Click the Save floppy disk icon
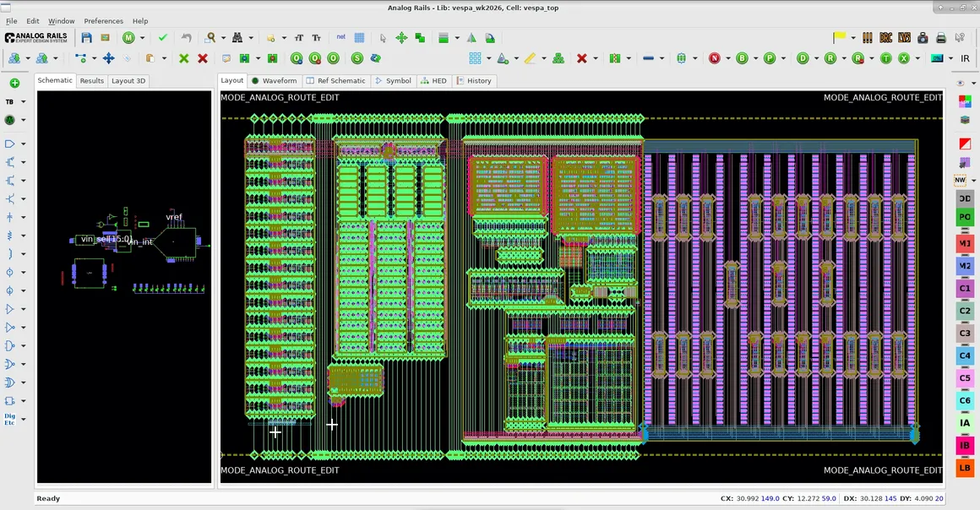Screen dimensions: 980x510 coord(86,38)
